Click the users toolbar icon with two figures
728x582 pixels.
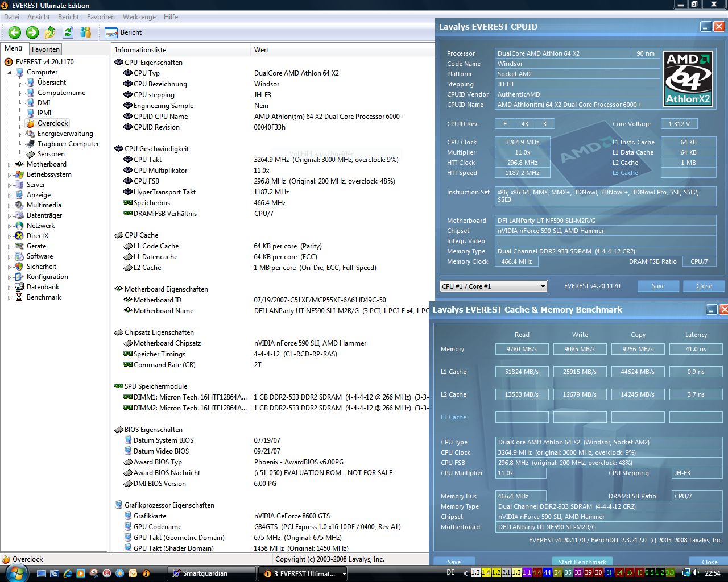click(86, 32)
